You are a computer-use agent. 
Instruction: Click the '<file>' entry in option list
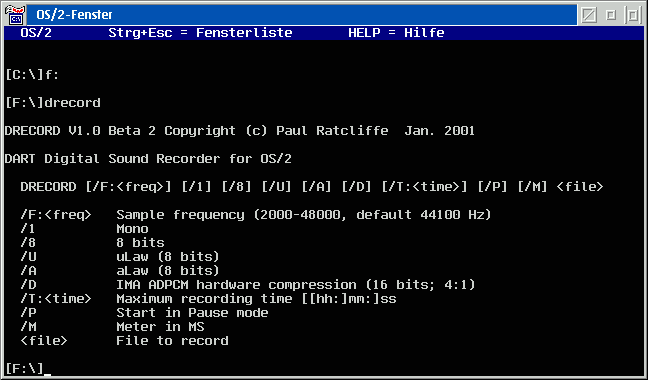click(43, 341)
